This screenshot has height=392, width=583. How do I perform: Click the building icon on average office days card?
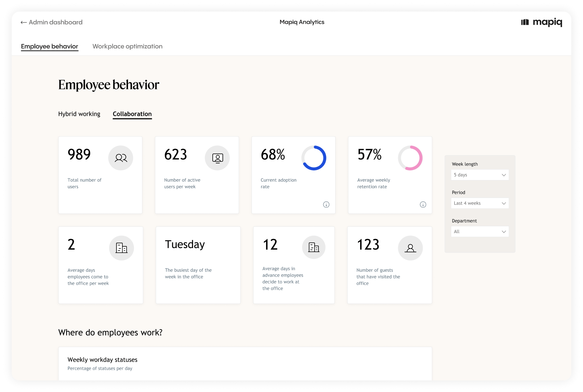click(121, 248)
